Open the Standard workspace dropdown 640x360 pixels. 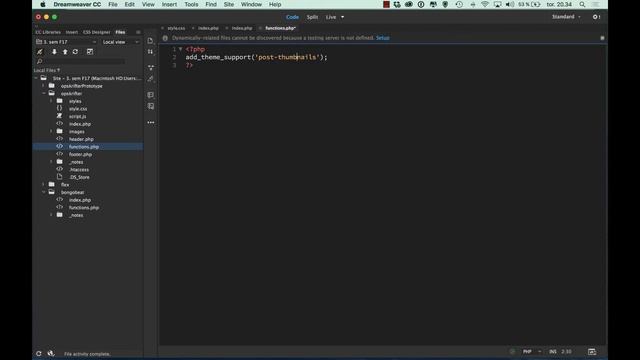tap(566, 17)
